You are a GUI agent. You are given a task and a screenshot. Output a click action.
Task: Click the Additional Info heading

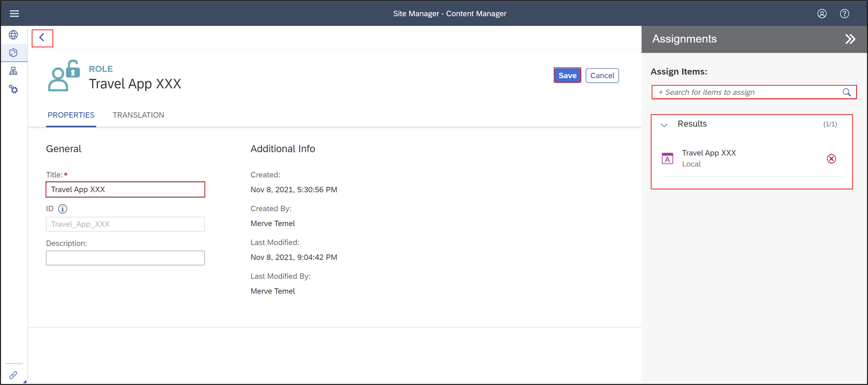(x=282, y=149)
